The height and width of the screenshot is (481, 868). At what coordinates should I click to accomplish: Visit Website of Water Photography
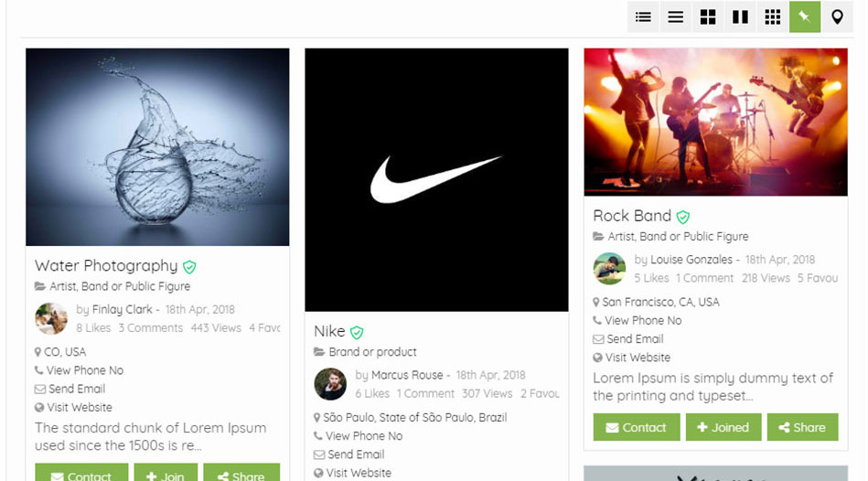[x=80, y=408]
